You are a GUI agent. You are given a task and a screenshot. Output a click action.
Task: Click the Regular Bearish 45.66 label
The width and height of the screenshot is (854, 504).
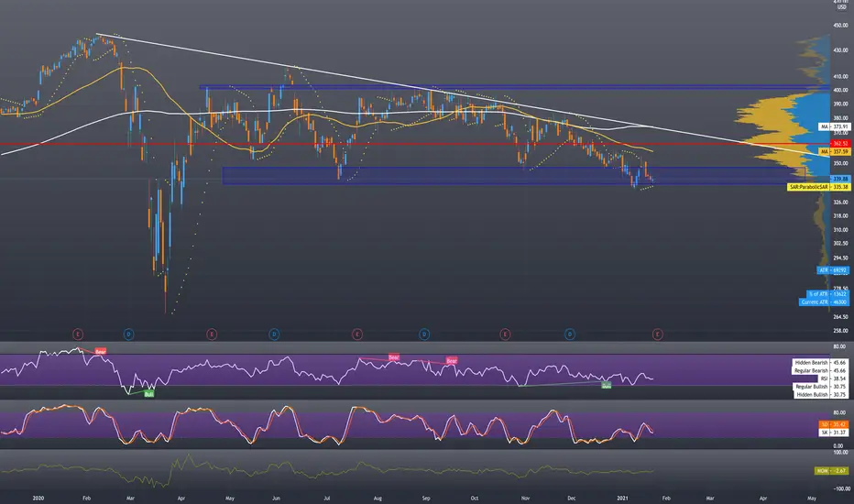(x=821, y=370)
